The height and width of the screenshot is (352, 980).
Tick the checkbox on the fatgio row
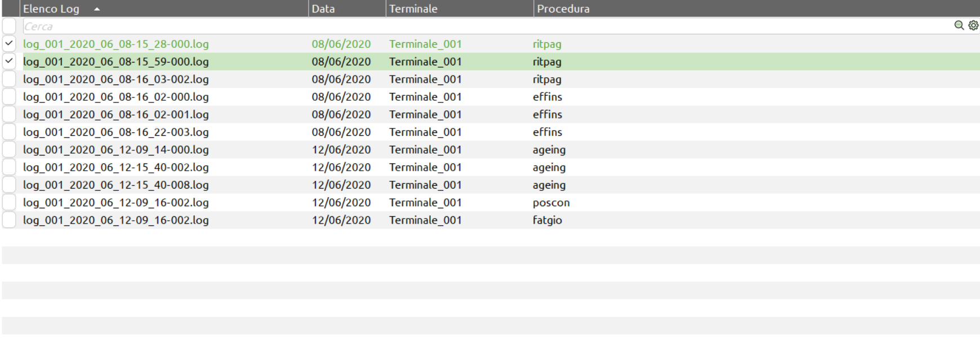click(9, 220)
